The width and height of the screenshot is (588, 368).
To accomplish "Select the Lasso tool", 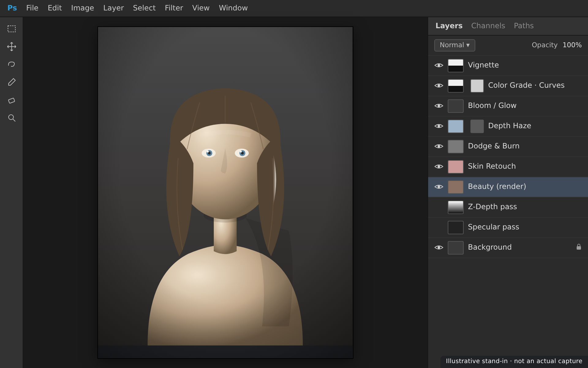I will [x=12, y=64].
